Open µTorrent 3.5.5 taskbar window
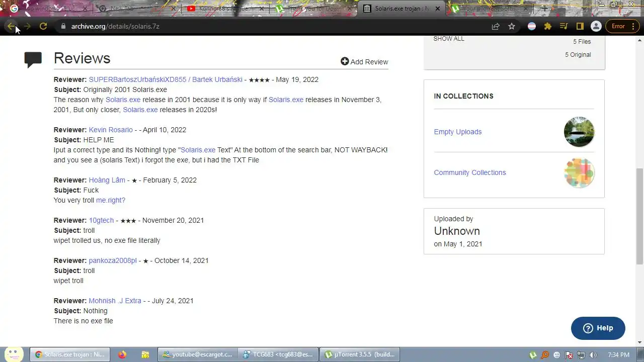The image size is (644, 362). pos(360,354)
